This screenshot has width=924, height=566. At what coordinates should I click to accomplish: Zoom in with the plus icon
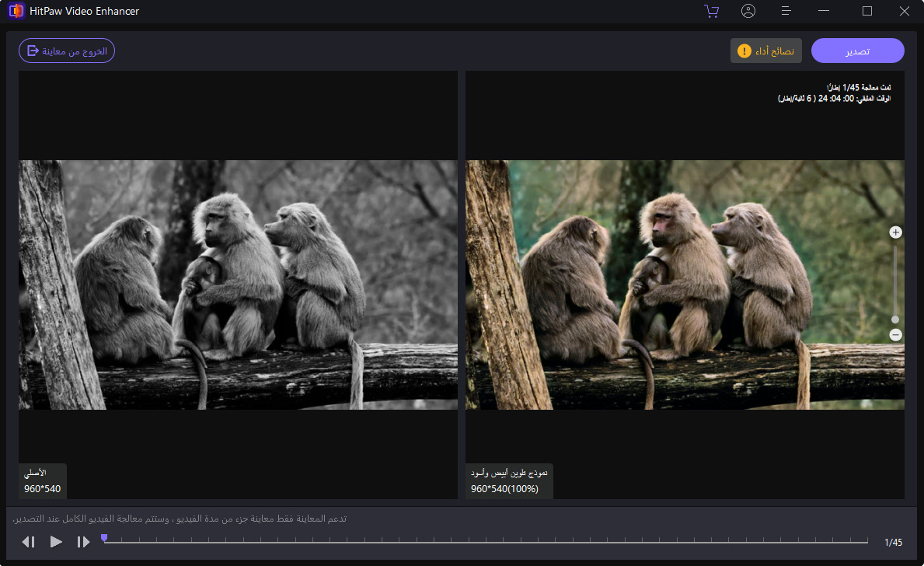coord(895,232)
